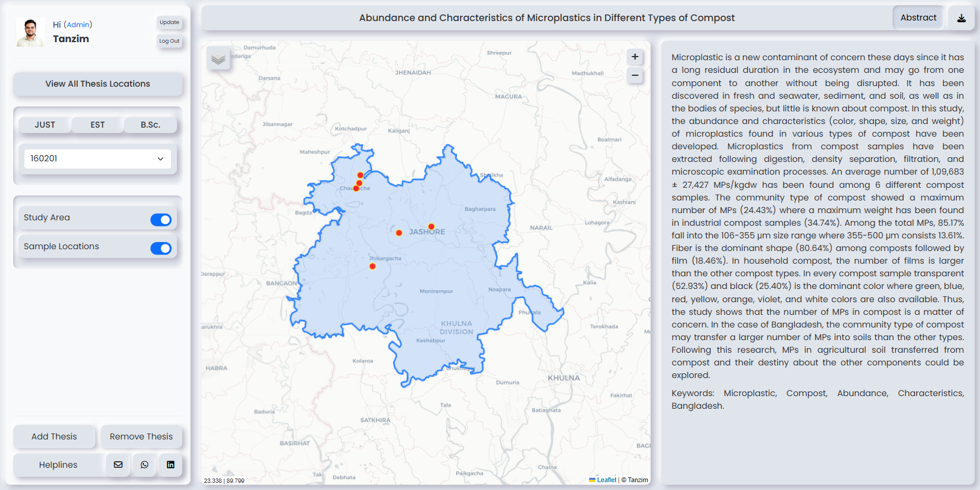Zoom in on the map
Screen dimensions: 980x490
[634, 57]
